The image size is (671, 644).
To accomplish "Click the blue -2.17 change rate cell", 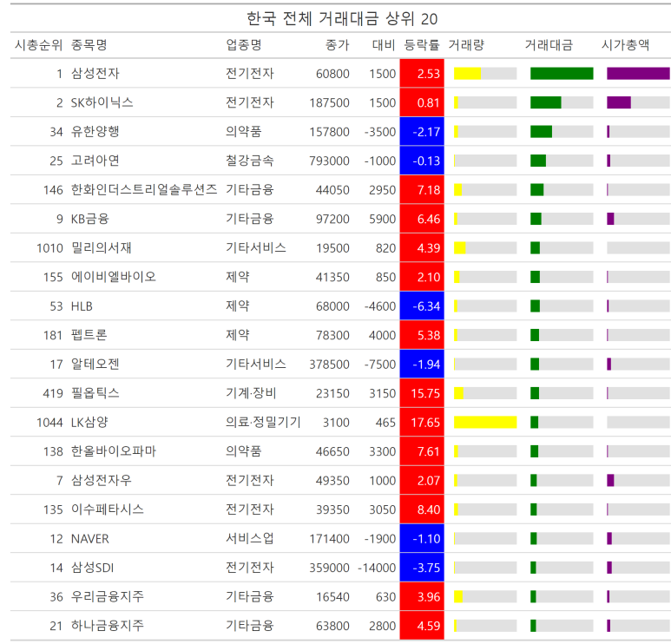I will click(422, 131).
